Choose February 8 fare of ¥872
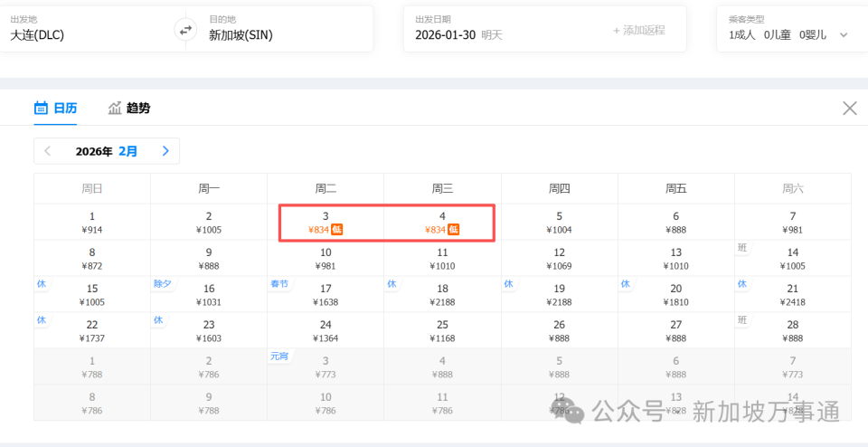Screen dimensions: 868x447 coord(92,259)
